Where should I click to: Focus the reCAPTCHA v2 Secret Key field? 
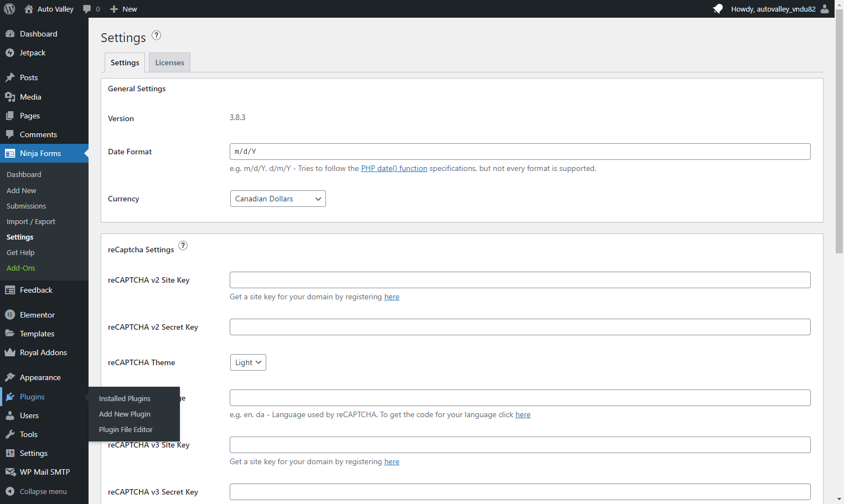520,327
